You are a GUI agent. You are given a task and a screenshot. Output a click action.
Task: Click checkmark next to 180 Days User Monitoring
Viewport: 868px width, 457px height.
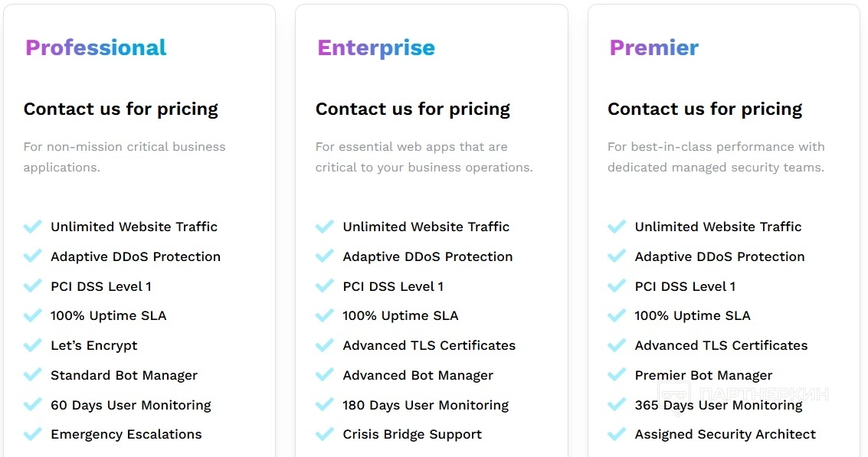tap(324, 405)
